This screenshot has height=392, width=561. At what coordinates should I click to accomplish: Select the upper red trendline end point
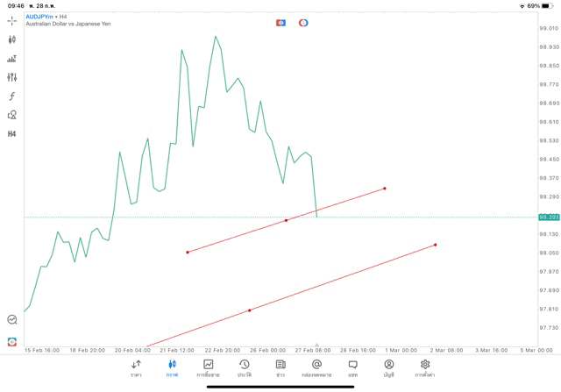(385, 189)
